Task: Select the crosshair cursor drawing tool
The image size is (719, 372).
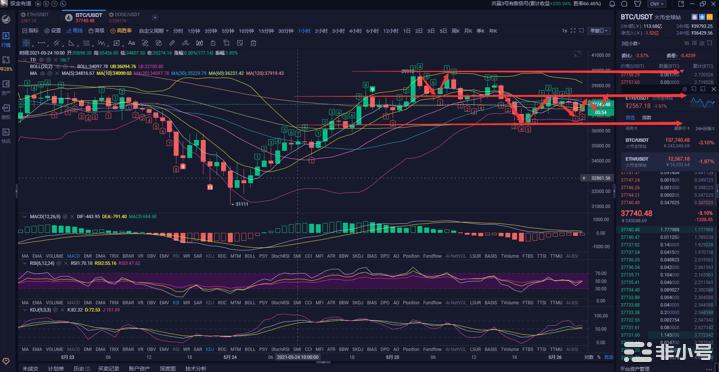Action: [26, 43]
